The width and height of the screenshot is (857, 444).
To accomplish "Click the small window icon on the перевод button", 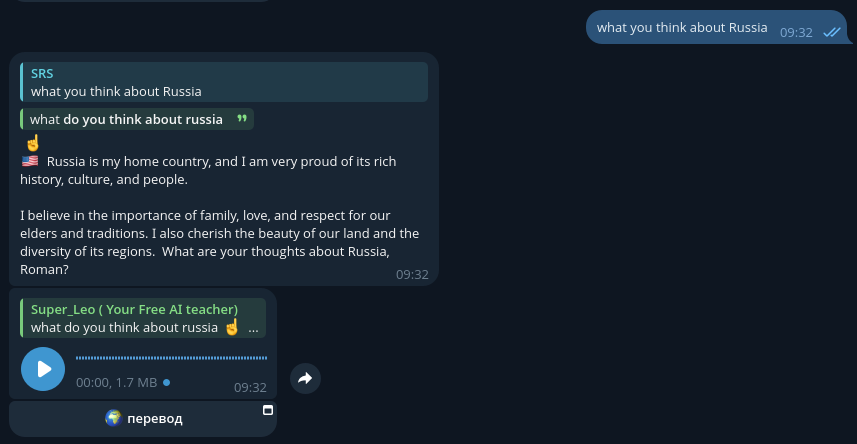I will tap(268, 410).
